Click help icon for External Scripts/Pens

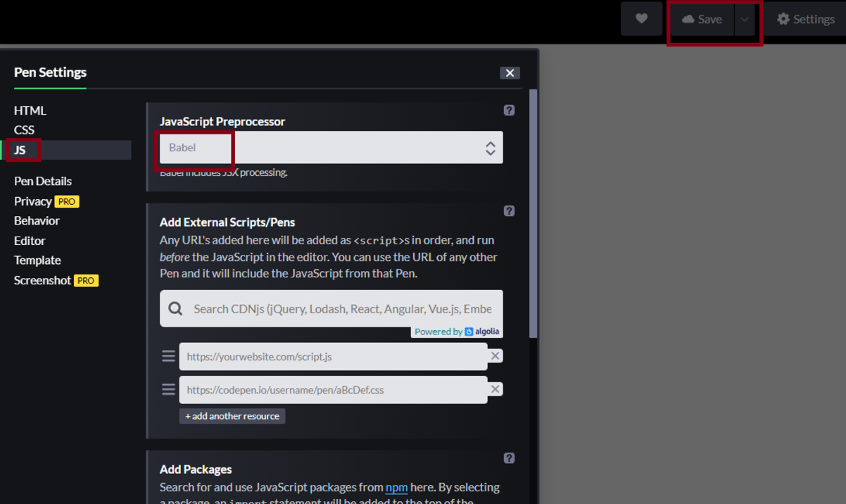pos(509,211)
